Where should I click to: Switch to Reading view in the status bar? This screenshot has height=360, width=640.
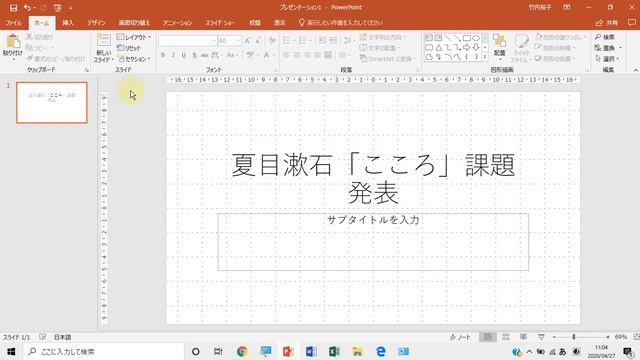click(523, 337)
